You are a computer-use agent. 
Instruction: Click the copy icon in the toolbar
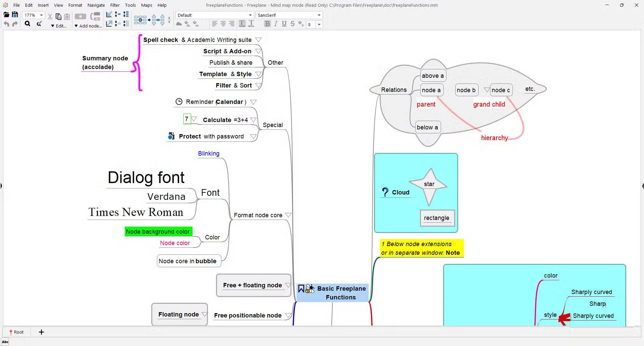(x=58, y=16)
